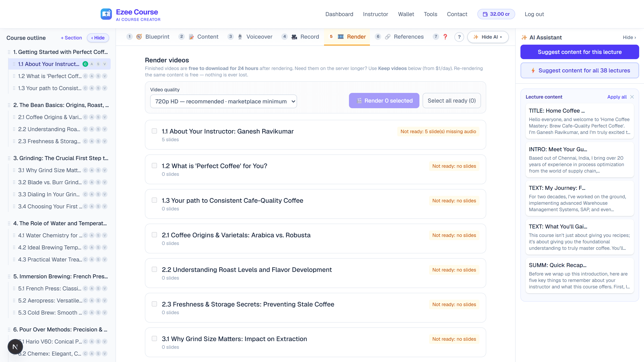The height and width of the screenshot is (362, 644).
Task: Click the round N avatar badge
Action: (x=15, y=347)
